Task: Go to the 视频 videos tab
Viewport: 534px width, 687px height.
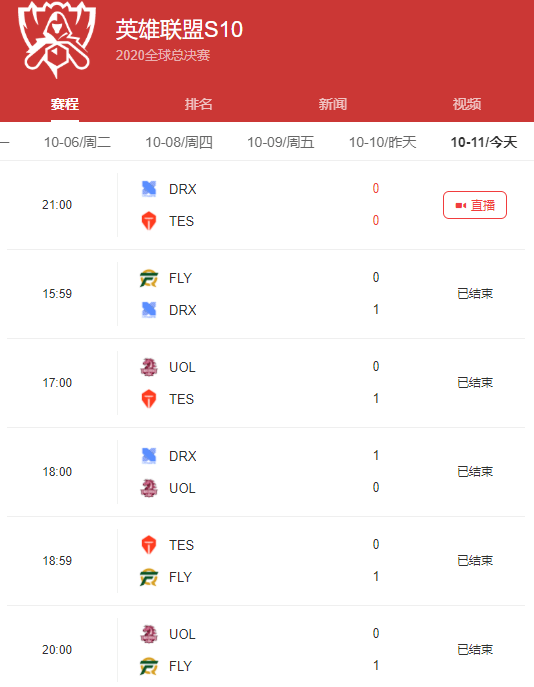Action: pos(467,104)
